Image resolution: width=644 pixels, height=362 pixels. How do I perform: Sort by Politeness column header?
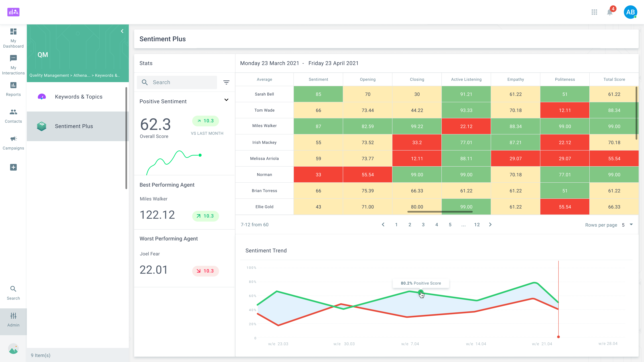point(565,79)
